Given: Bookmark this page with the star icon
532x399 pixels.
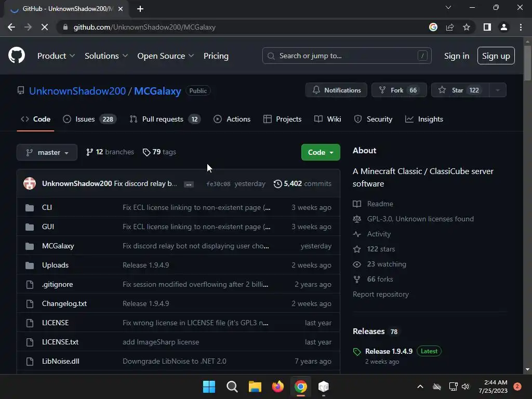Looking at the screenshot, I should pos(467,27).
